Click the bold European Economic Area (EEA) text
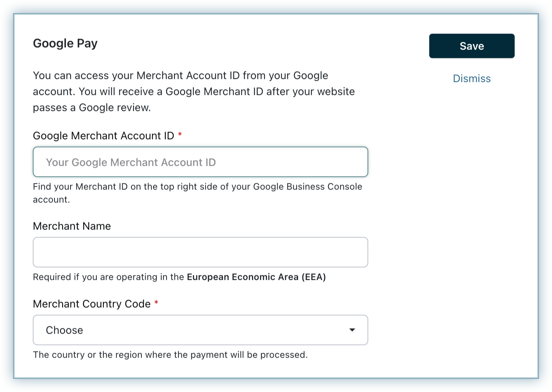552x392 pixels. (256, 277)
